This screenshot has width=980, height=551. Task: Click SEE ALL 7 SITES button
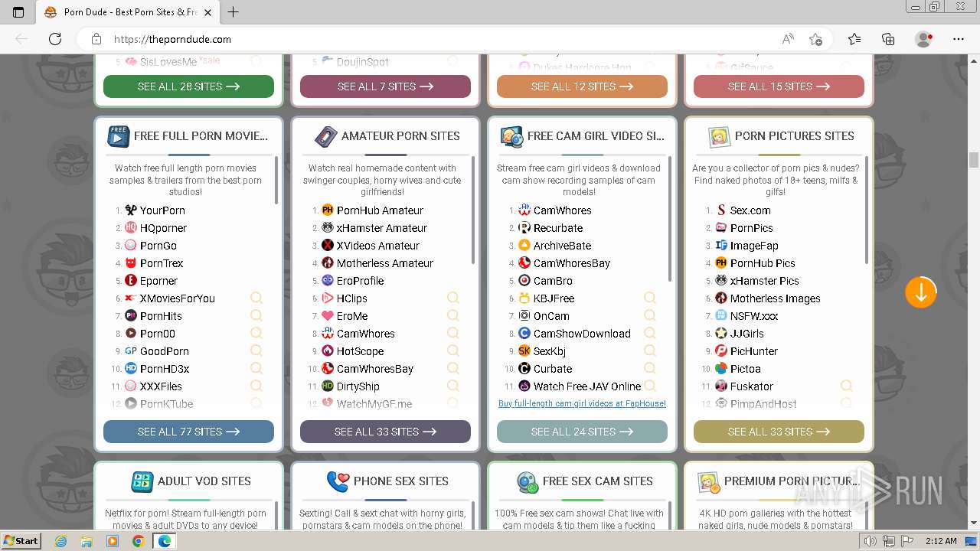pos(385,86)
